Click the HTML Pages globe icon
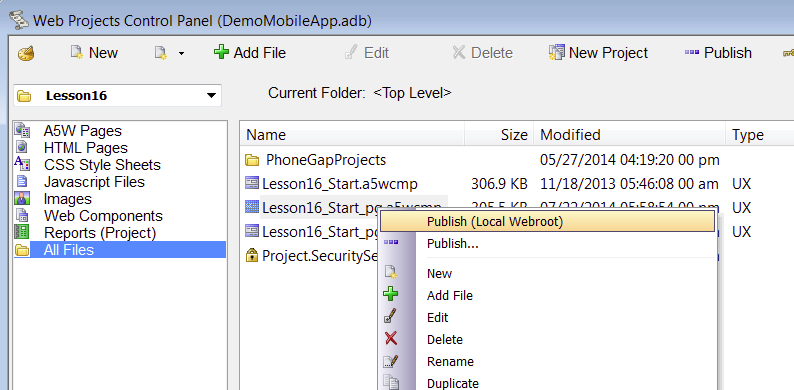This screenshot has width=794, height=390. pyautogui.click(x=22, y=147)
